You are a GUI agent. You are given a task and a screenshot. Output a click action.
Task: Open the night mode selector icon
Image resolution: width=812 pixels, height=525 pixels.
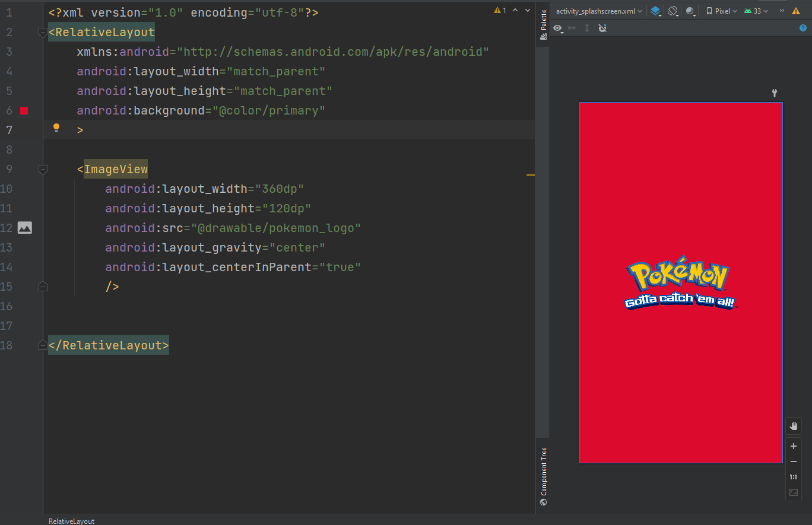[691, 11]
